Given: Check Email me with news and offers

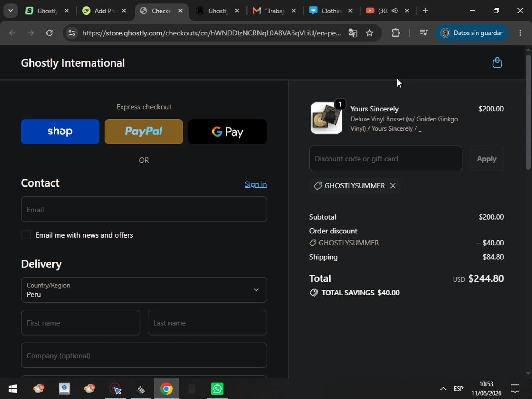Looking at the screenshot, I should point(26,235).
